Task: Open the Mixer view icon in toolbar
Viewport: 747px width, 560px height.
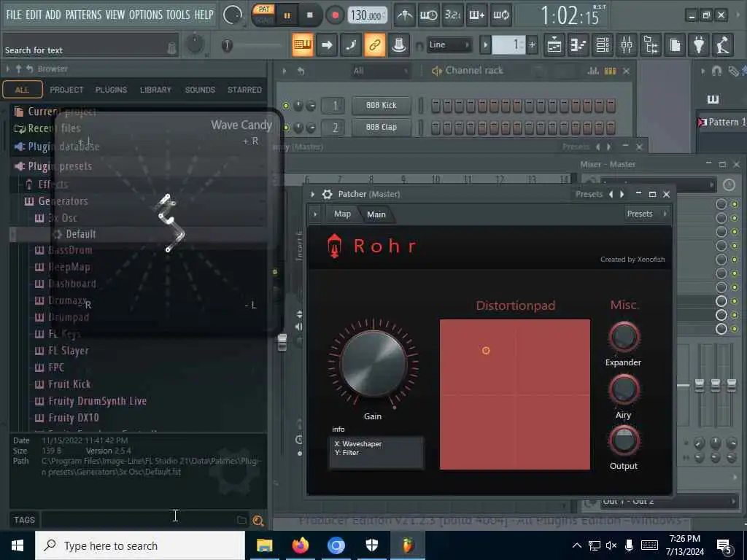Action: click(x=627, y=45)
